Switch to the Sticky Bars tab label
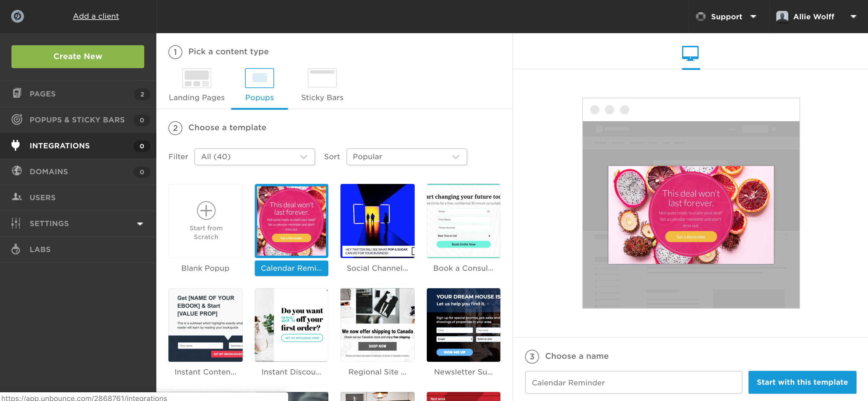The width and height of the screenshot is (868, 401). [322, 98]
